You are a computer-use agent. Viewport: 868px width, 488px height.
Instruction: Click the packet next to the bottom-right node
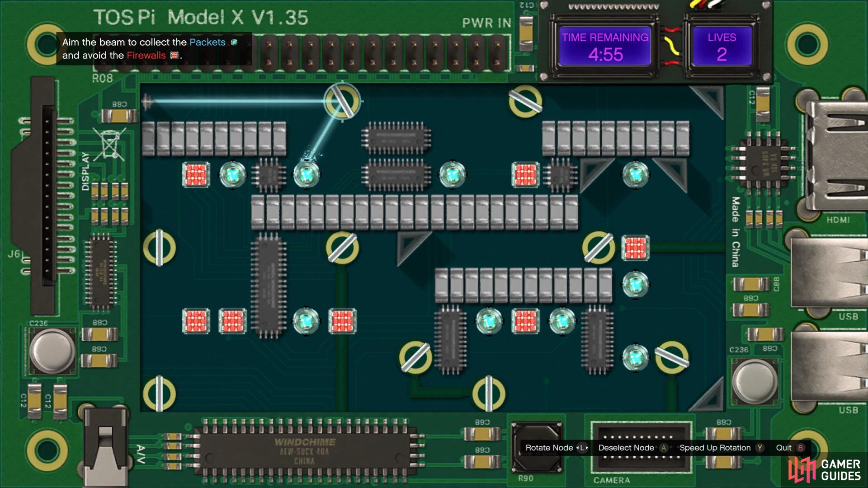point(635,357)
